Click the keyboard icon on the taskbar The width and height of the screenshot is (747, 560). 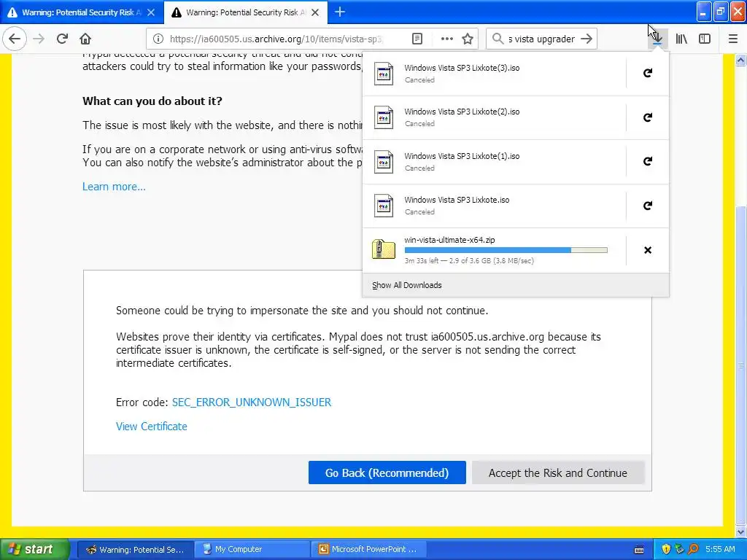point(639,550)
